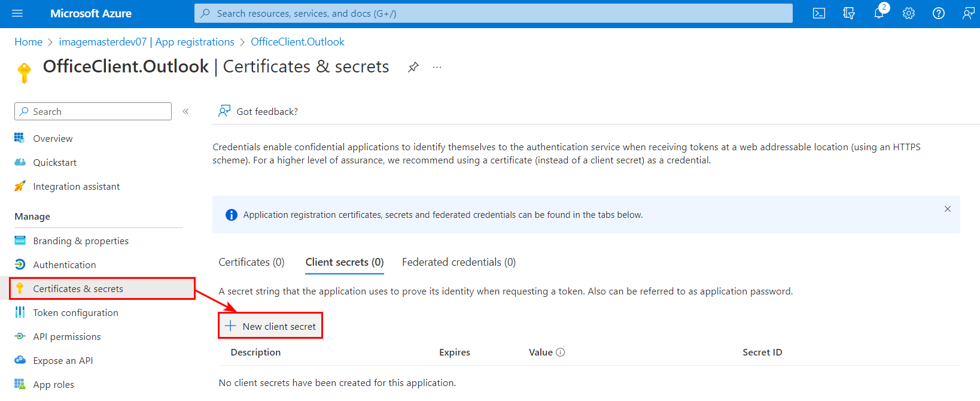Image resolution: width=980 pixels, height=401 pixels.
Task: Click the Description column header
Action: click(x=255, y=353)
